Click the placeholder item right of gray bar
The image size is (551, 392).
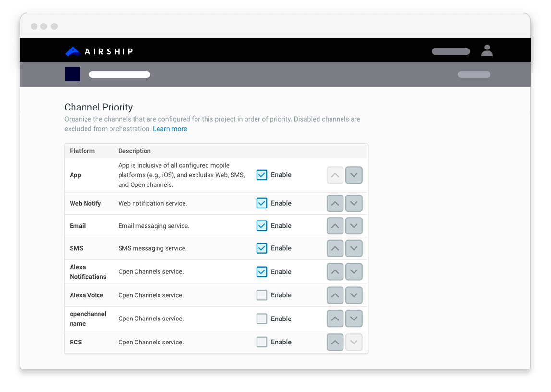(474, 74)
